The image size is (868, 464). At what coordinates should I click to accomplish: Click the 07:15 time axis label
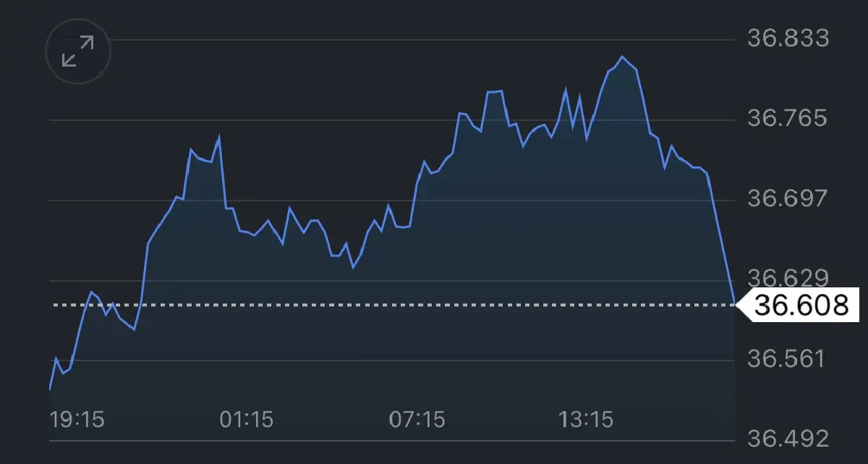[x=418, y=419]
